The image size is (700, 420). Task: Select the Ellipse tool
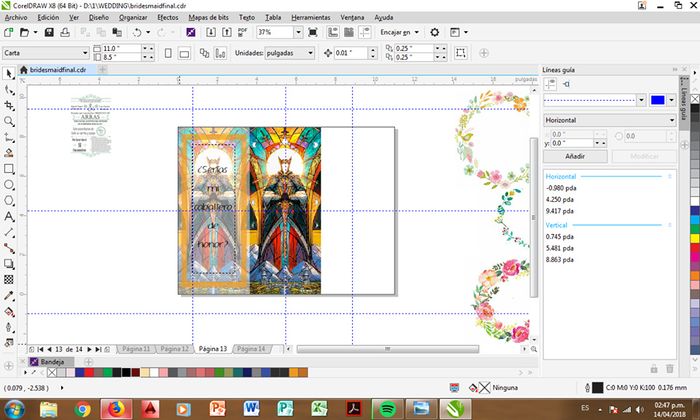(9, 185)
